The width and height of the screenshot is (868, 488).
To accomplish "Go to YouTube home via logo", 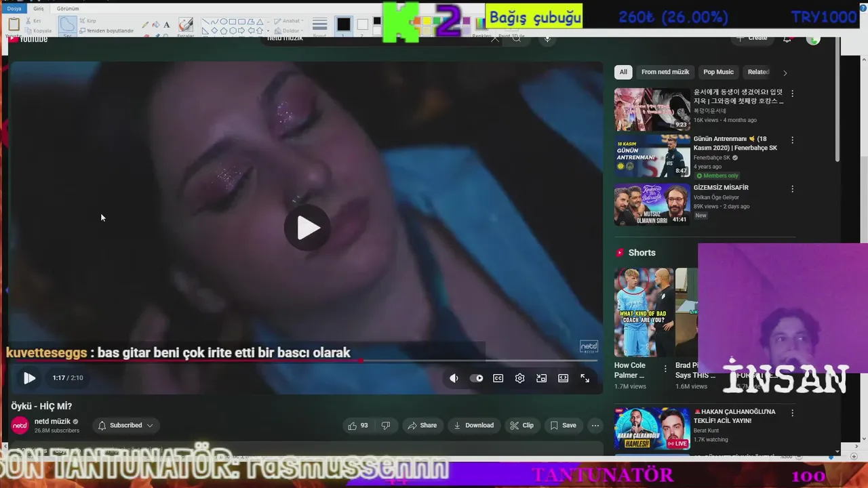I will [x=28, y=39].
